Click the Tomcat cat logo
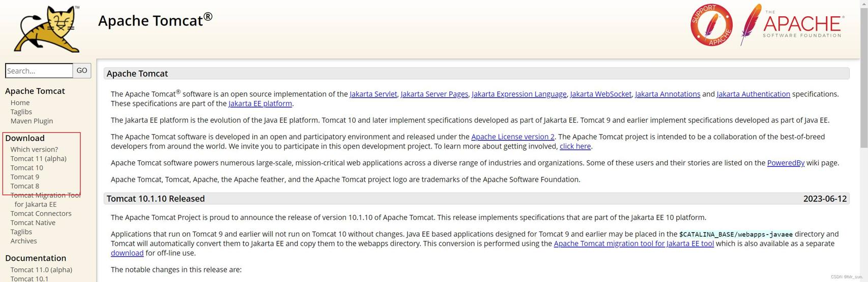This screenshot has height=282, width=868. click(x=47, y=29)
